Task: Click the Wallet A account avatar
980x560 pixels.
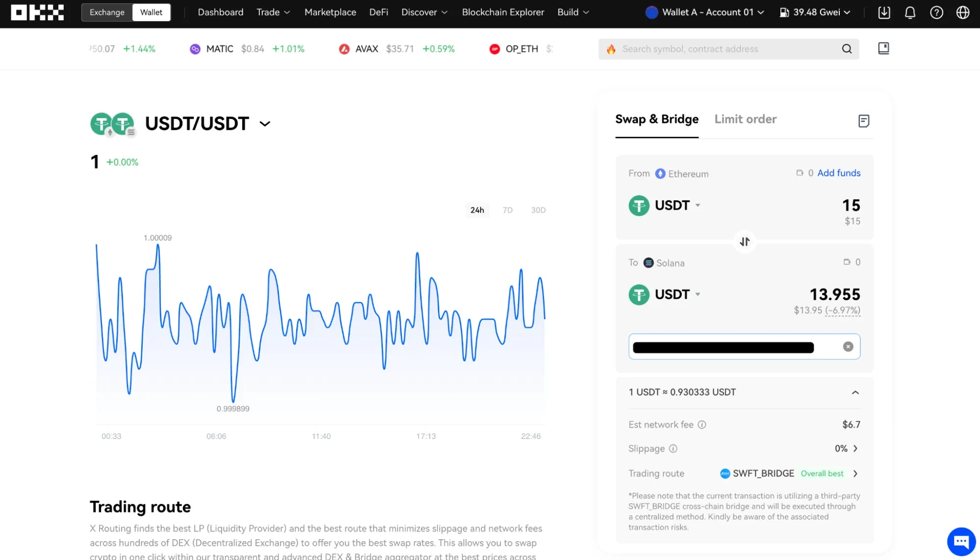Action: click(652, 12)
